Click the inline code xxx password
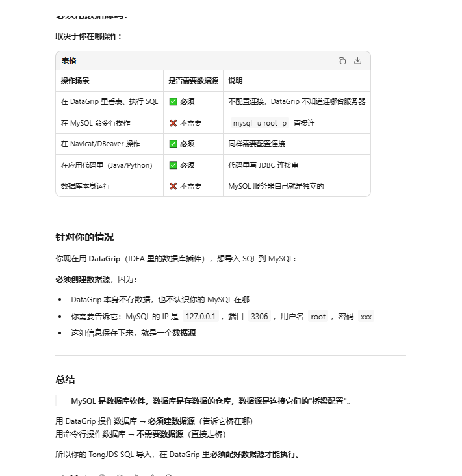The image size is (462, 476). [366, 317]
